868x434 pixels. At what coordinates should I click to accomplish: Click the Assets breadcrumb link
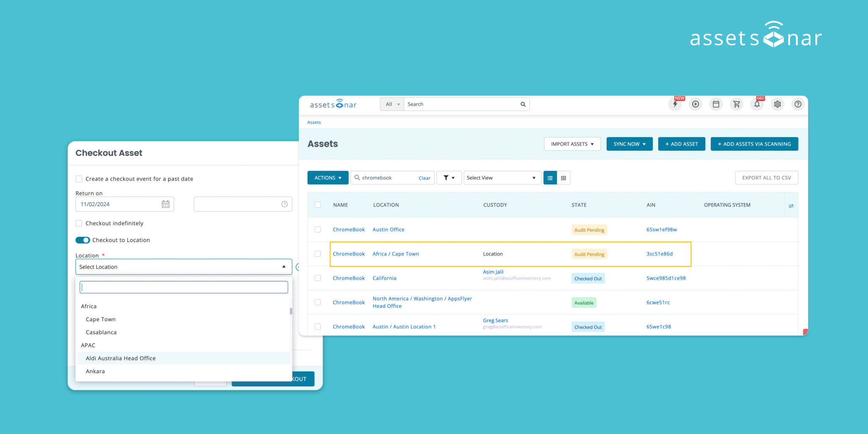tap(314, 122)
